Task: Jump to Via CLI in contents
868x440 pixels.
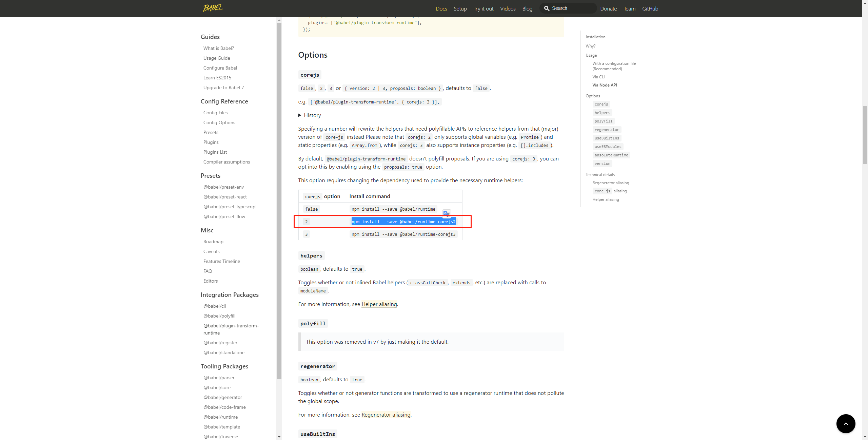Action: [598, 77]
